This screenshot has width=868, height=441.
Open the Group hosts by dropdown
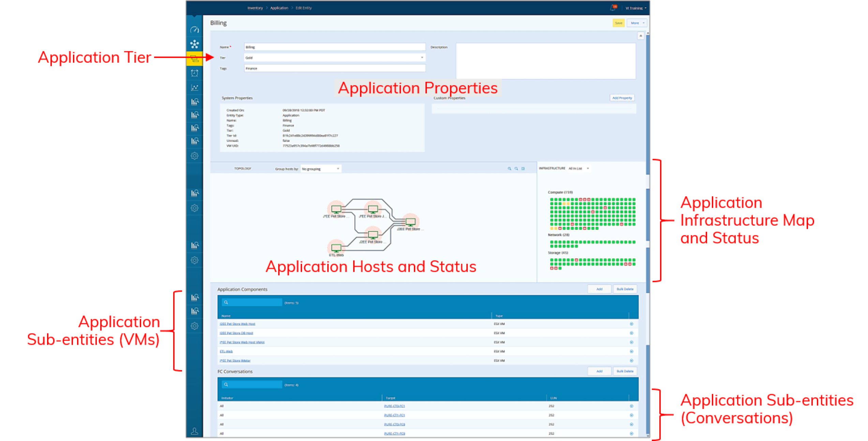(320, 169)
